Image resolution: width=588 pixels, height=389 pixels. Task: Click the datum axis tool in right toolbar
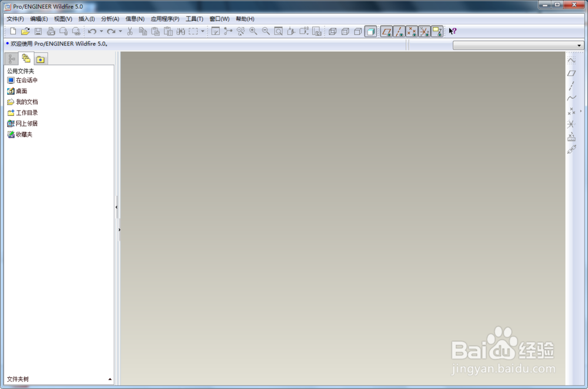tap(571, 86)
